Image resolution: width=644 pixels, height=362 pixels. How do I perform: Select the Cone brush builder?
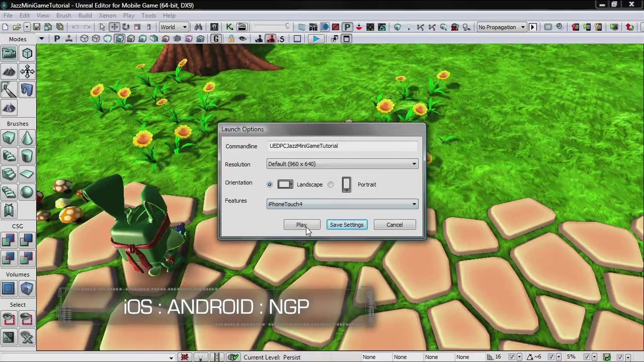click(27, 138)
